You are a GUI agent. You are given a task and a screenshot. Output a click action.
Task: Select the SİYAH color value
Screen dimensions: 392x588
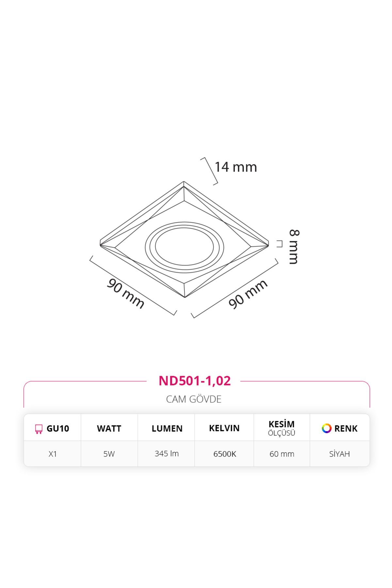[x=339, y=454]
